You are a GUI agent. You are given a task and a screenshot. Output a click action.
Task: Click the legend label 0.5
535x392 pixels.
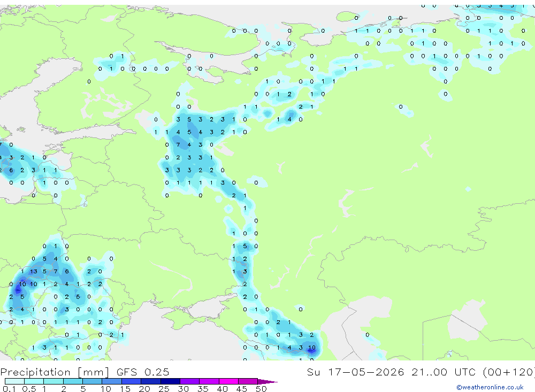(x=29, y=389)
